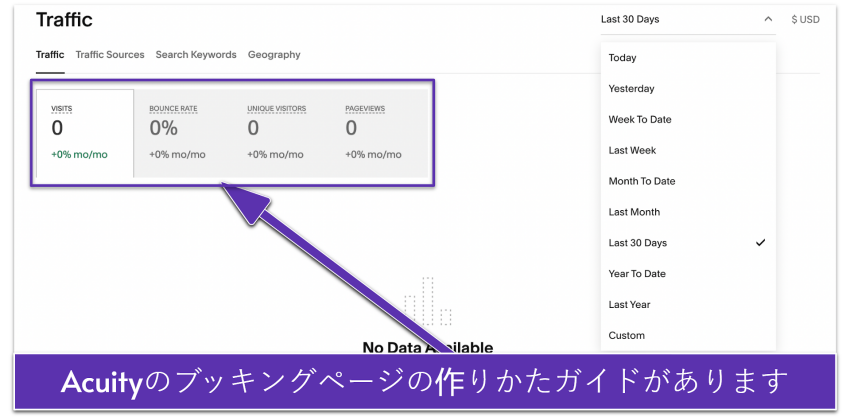
Task: Click the $ USD currency label
Action: tap(805, 20)
